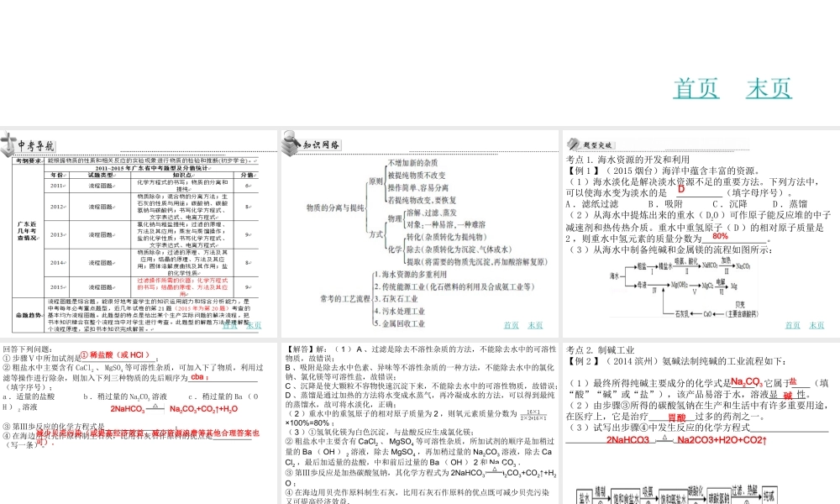Click the red 胃酸 answer
The width and height of the screenshot is (840, 504).
(676, 417)
